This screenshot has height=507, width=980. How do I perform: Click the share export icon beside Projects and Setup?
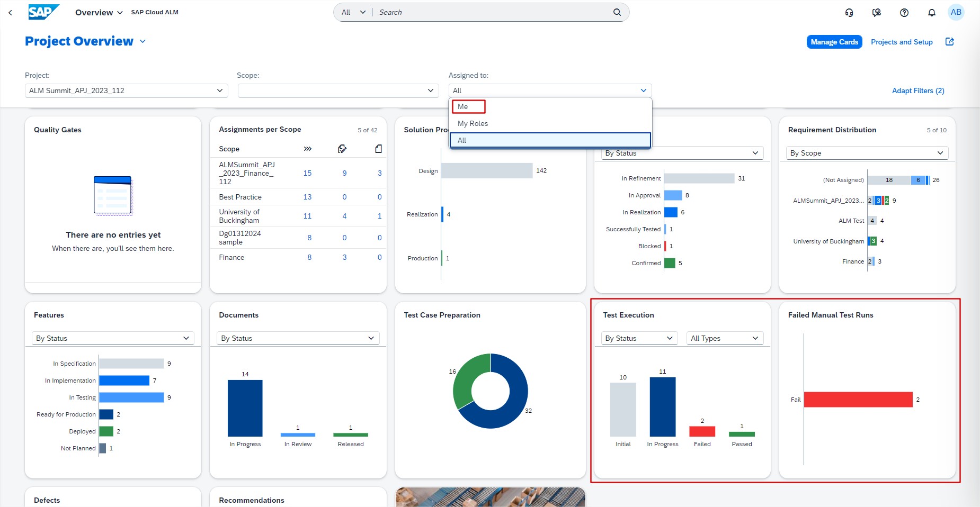tap(950, 42)
